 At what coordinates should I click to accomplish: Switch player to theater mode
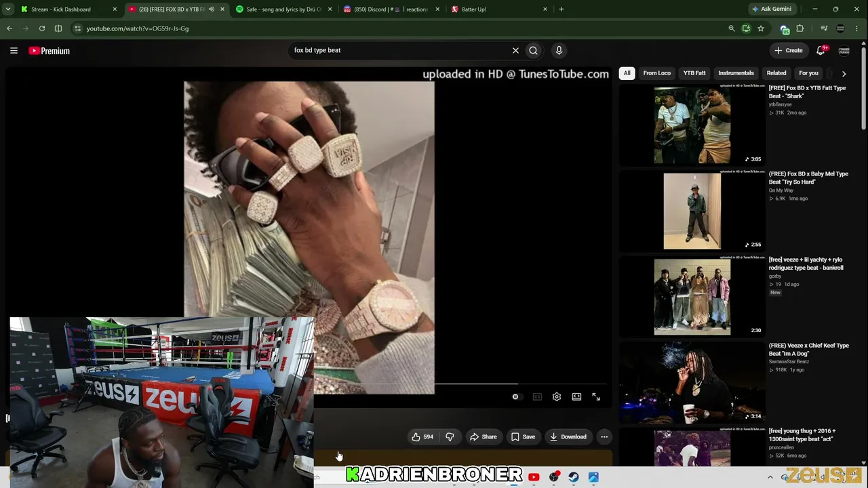coord(576,396)
